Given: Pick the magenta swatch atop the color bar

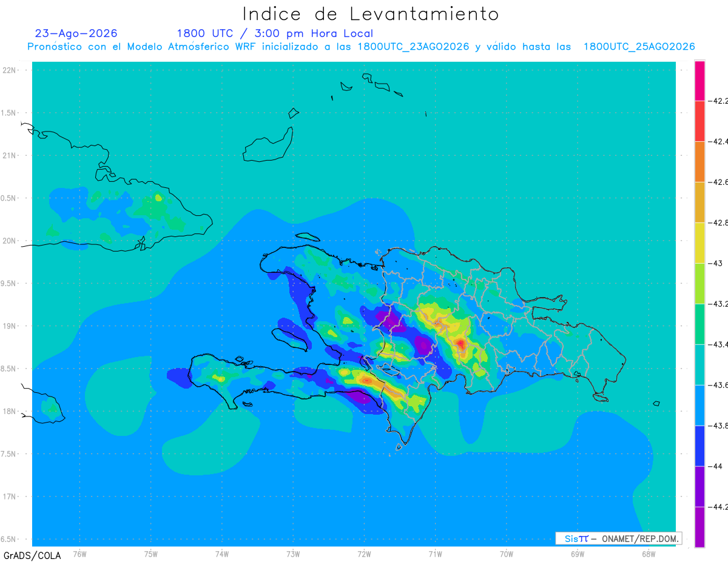Looking at the screenshot, I should [699, 80].
